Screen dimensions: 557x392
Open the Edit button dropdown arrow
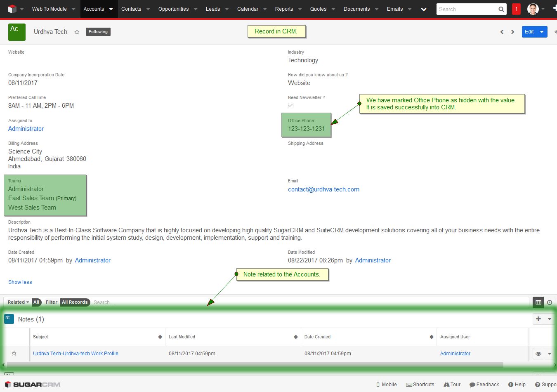542,32
